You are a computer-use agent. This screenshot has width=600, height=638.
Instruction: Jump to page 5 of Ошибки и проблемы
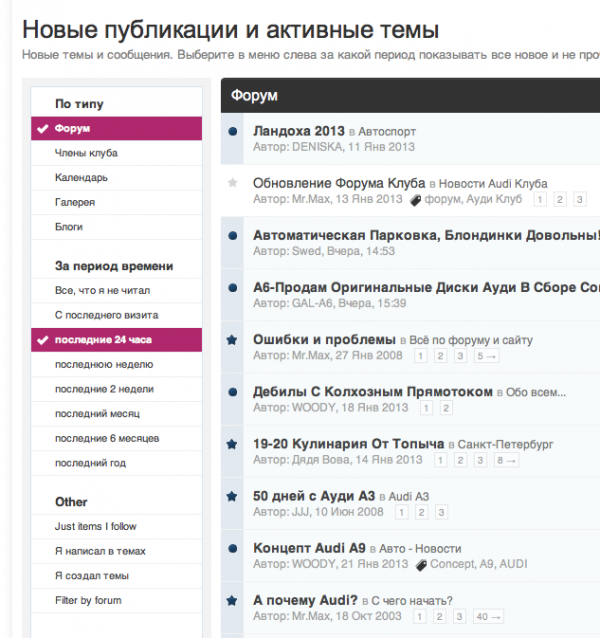[x=487, y=356]
